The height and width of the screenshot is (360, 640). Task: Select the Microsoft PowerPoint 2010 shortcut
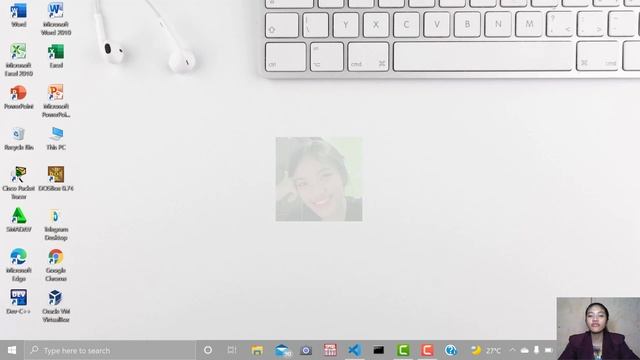56,101
